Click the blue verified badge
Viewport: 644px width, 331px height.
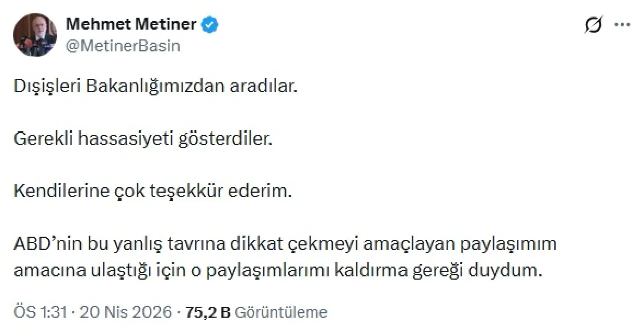pyautogui.click(x=210, y=24)
